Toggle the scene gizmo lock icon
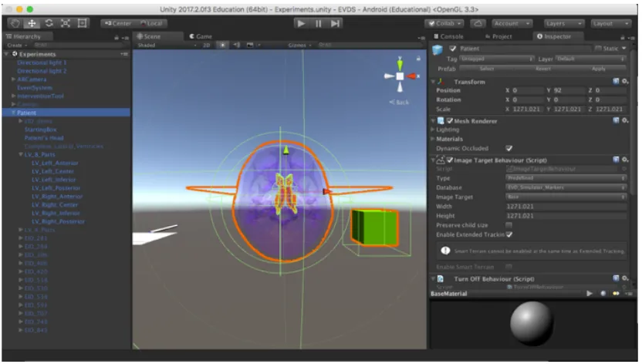This screenshot has height=364, width=642. click(418, 59)
